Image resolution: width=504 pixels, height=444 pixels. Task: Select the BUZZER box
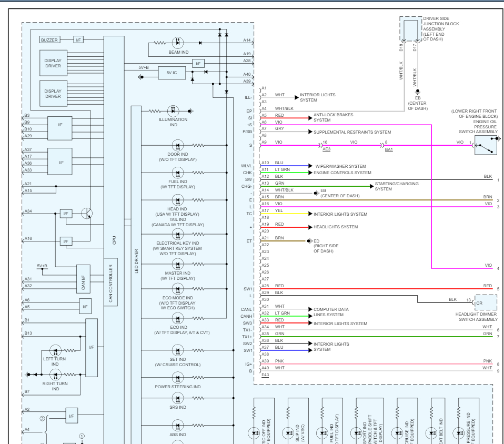50,40
